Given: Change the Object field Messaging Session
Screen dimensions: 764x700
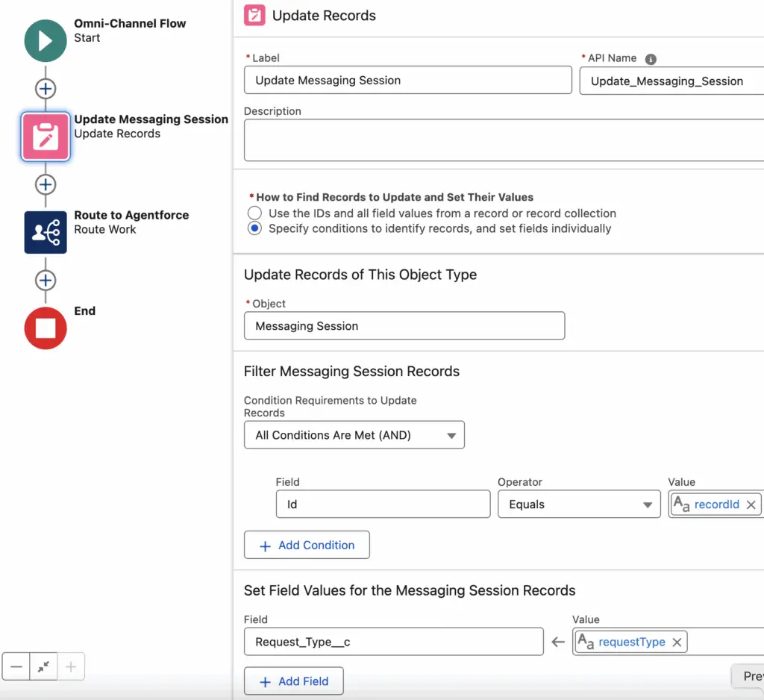Looking at the screenshot, I should point(404,325).
